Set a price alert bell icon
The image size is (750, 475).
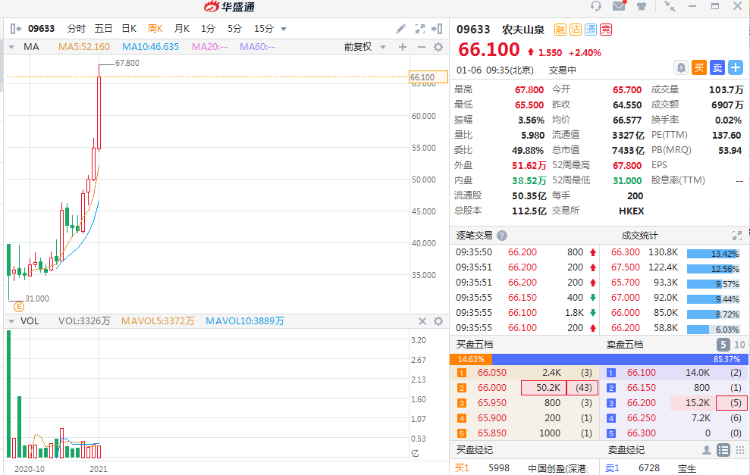tap(680, 68)
